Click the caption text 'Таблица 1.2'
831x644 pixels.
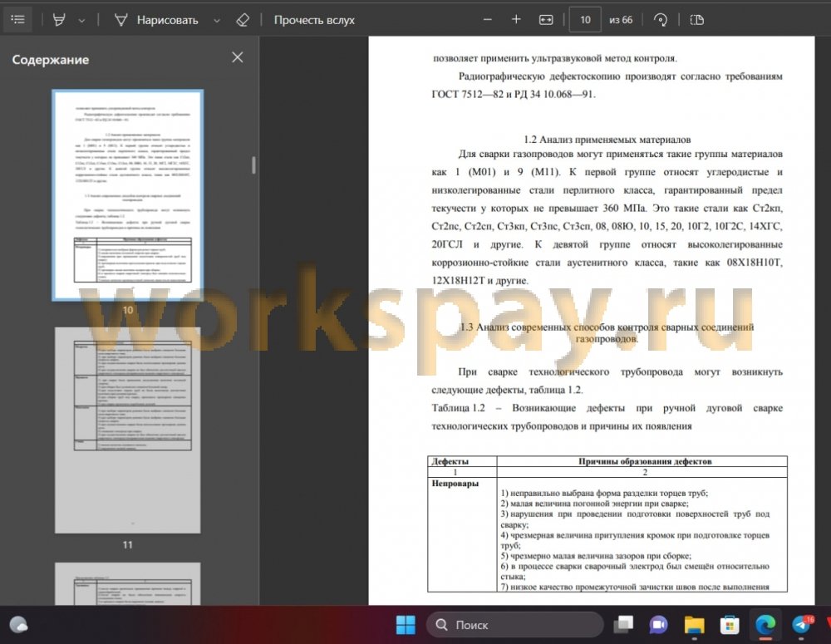[x=459, y=408]
